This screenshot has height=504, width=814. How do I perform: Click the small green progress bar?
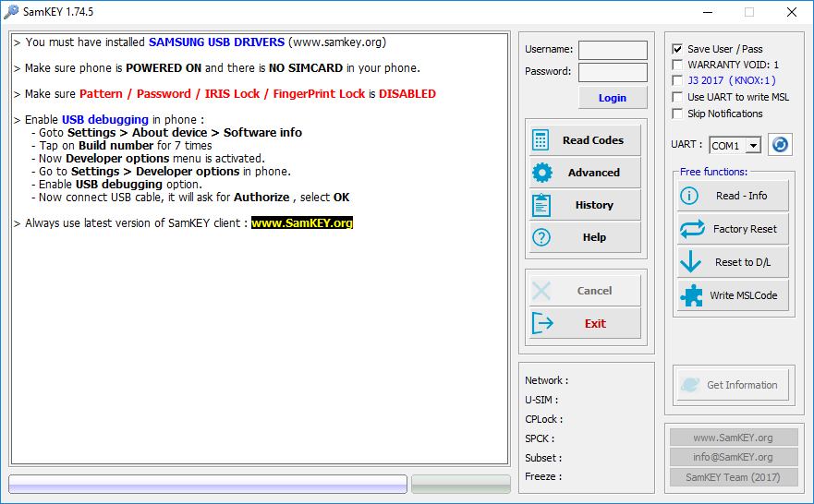click(461, 484)
